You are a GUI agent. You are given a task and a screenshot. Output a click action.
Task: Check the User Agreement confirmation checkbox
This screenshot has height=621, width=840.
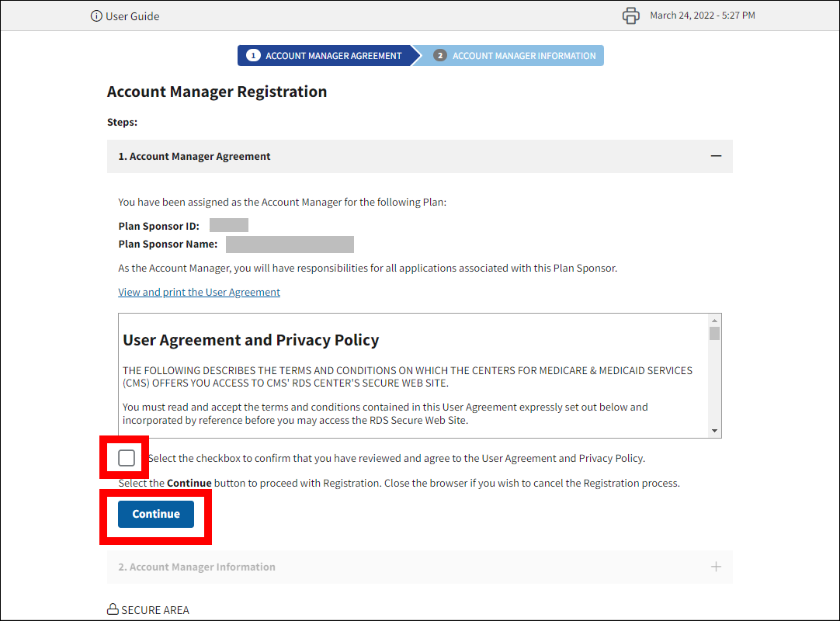point(127,458)
